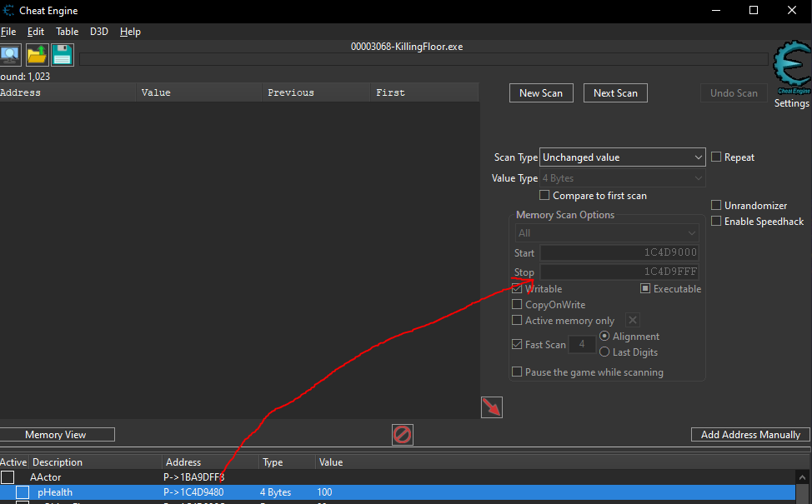Copy selected addresses using the red arrow icon
Image resolution: width=812 pixels, height=504 pixels.
[491, 407]
